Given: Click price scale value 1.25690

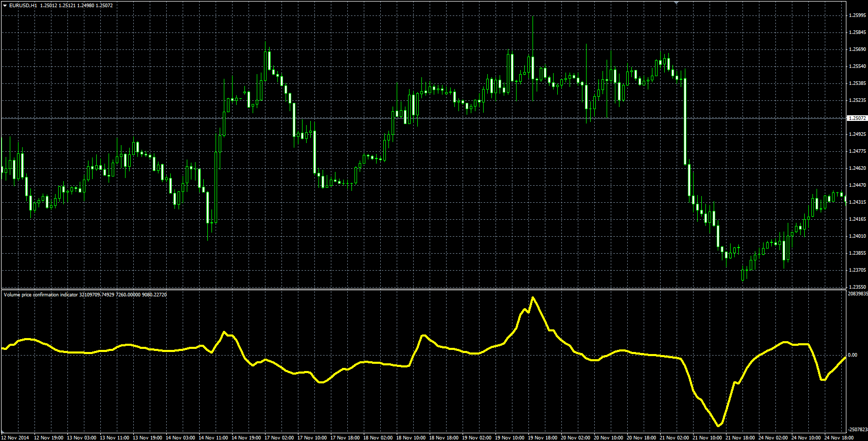Looking at the screenshot, I should [x=857, y=49].
